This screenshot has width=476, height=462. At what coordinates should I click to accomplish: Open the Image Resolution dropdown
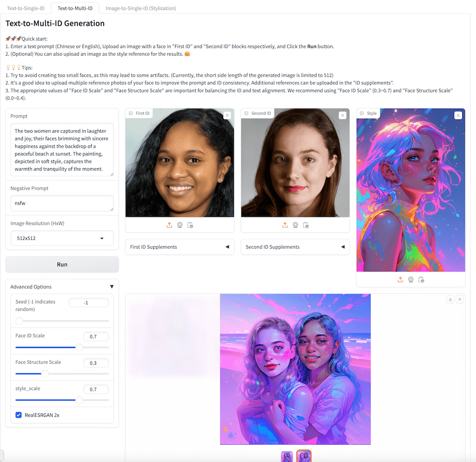62,238
